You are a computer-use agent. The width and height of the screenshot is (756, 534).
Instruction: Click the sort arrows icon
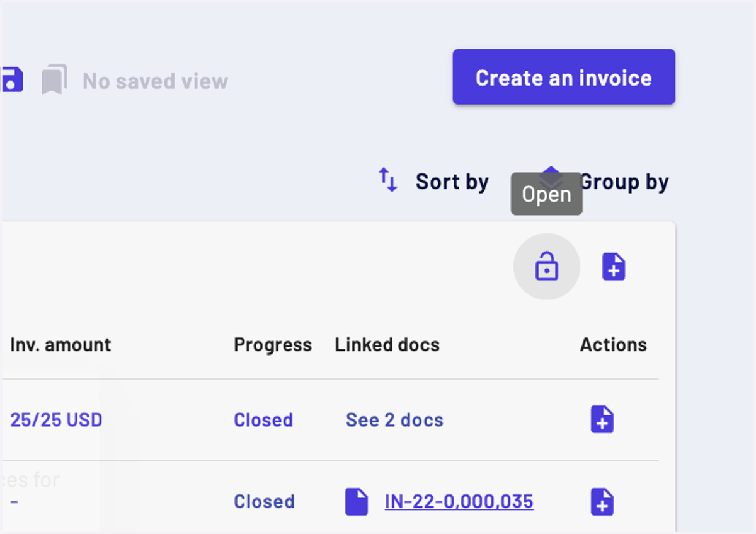388,180
